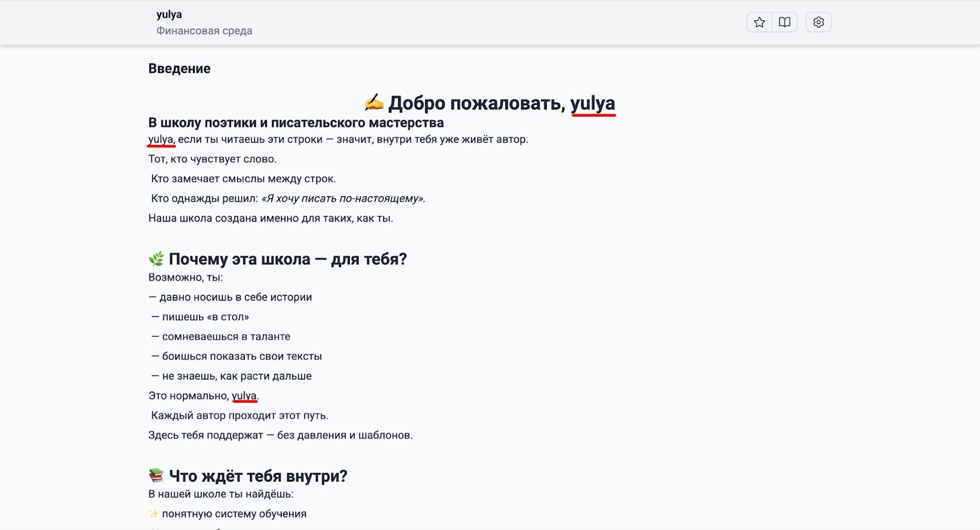The width and height of the screenshot is (980, 530).
Task: Click underlined 'yulya' in the 'Добро пожаловать' heading
Action: [592, 103]
